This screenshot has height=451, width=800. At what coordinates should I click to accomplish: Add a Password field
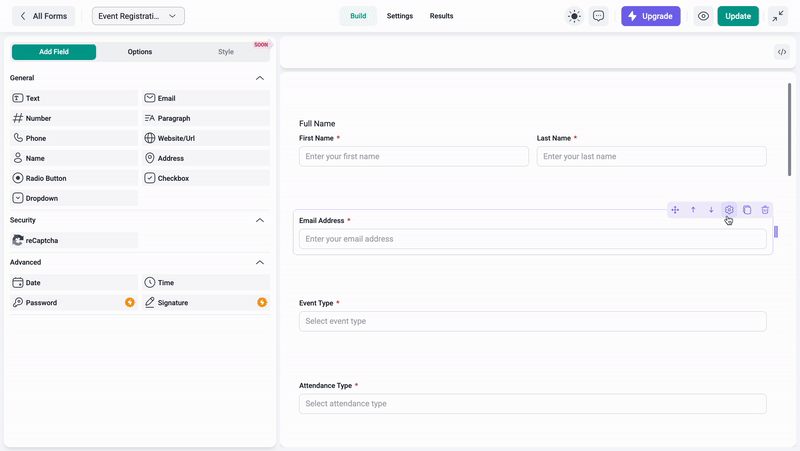click(x=74, y=303)
